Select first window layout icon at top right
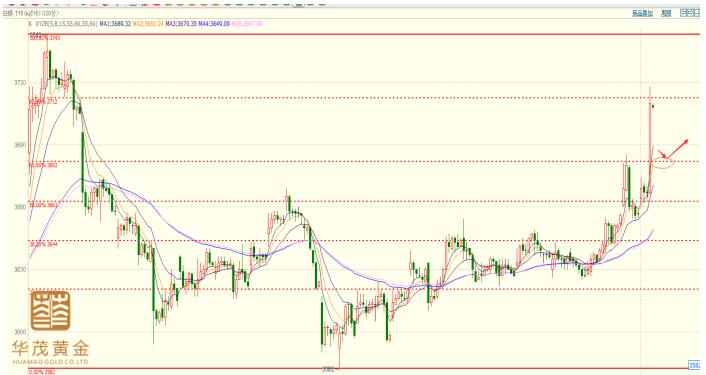Viewport: 706px width, 375px height. click(x=683, y=13)
